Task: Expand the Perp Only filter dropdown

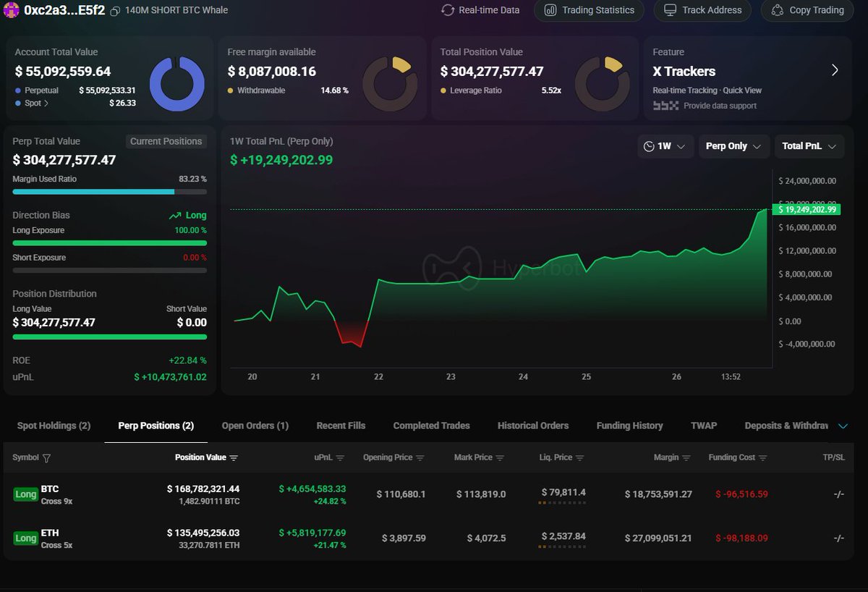Action: [x=733, y=145]
